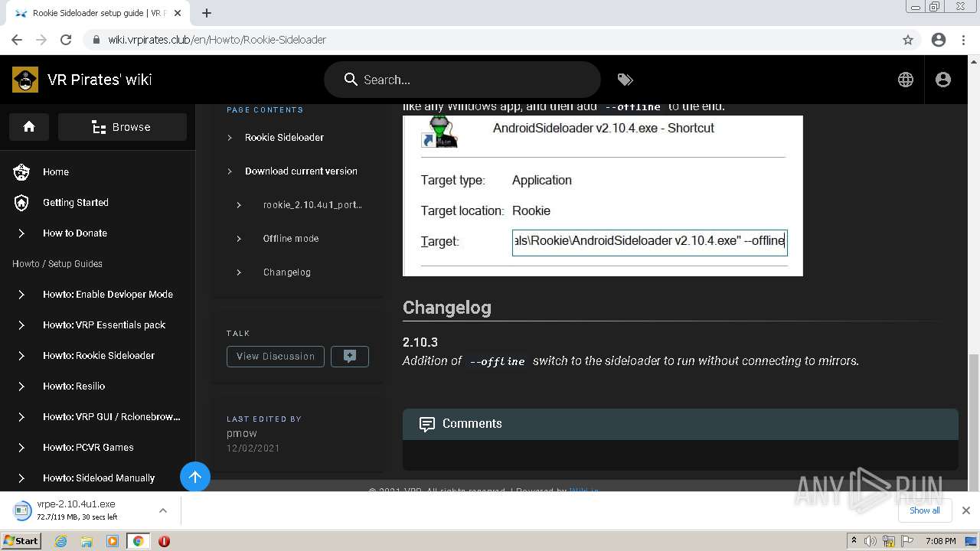Click the VR Pirates wiki logo icon
Image resolution: width=980 pixels, height=551 pixels.
pos(25,80)
